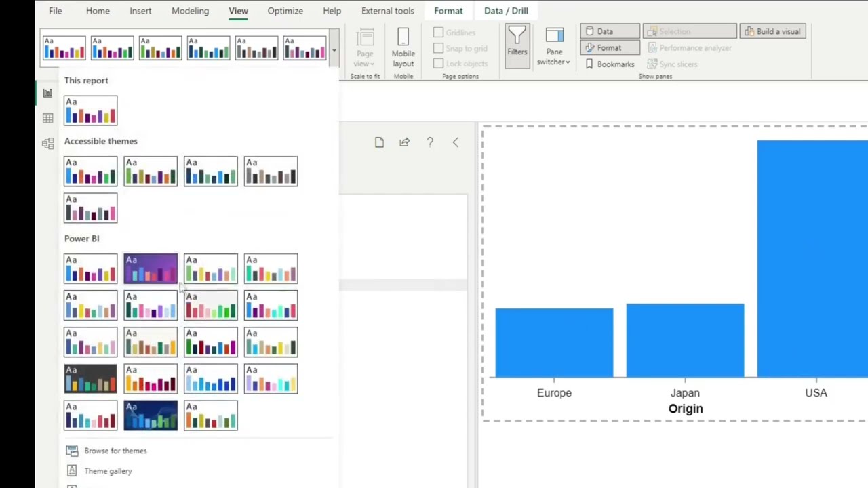Open the Data / Drill tab
Image resolution: width=868 pixels, height=488 pixels.
click(506, 11)
